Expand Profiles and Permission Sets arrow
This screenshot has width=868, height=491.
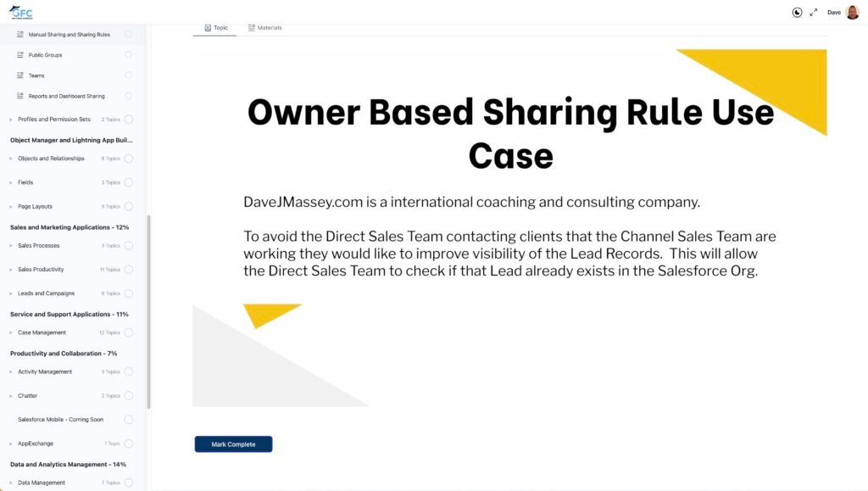(x=10, y=120)
